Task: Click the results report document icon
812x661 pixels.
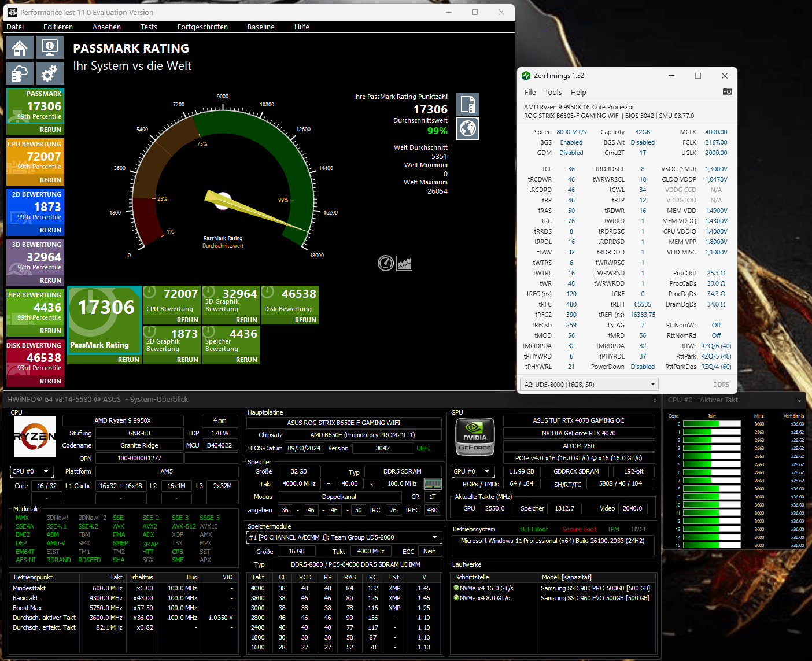Action: click(x=468, y=105)
